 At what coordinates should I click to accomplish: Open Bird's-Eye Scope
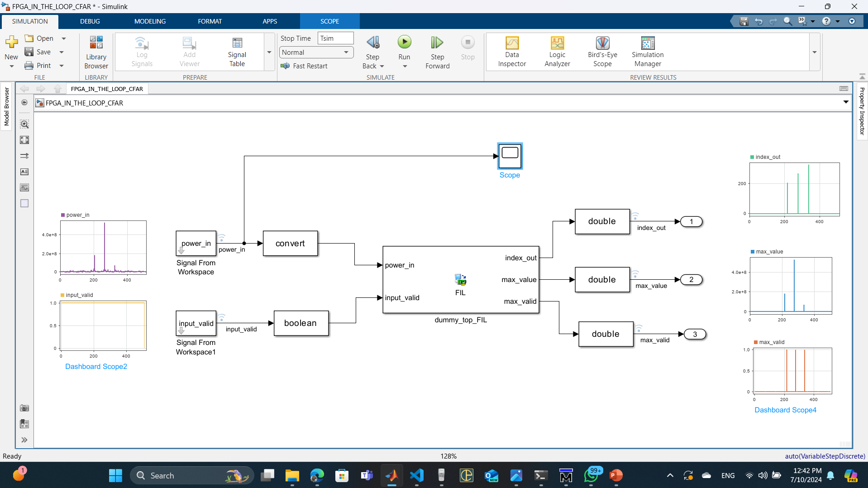[602, 52]
